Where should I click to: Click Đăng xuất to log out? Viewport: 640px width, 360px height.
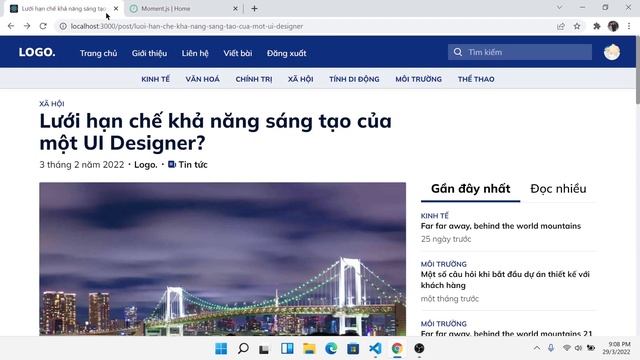(287, 53)
